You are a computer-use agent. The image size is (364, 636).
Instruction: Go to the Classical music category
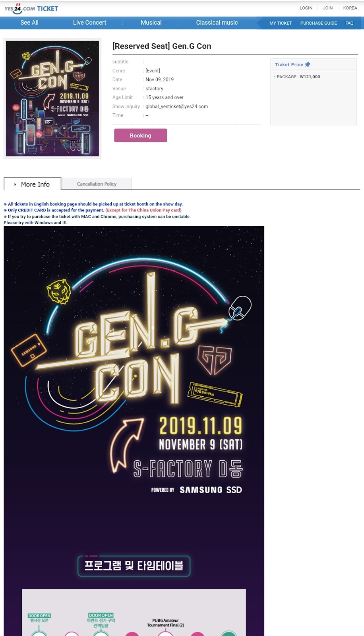pyautogui.click(x=217, y=23)
